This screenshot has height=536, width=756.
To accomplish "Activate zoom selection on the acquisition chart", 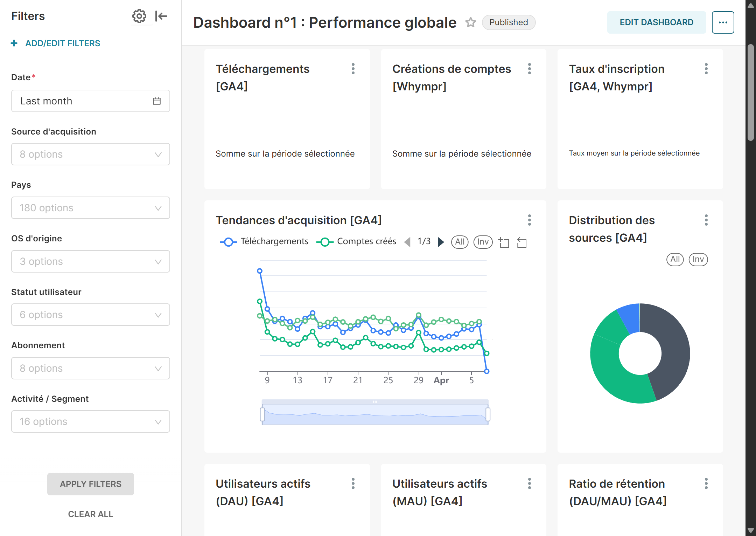I will pos(504,242).
